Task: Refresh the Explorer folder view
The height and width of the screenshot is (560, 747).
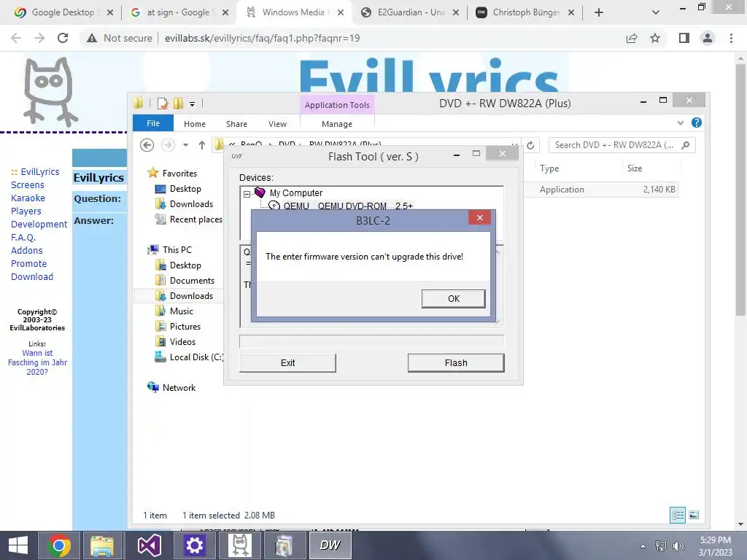Action: (530, 145)
